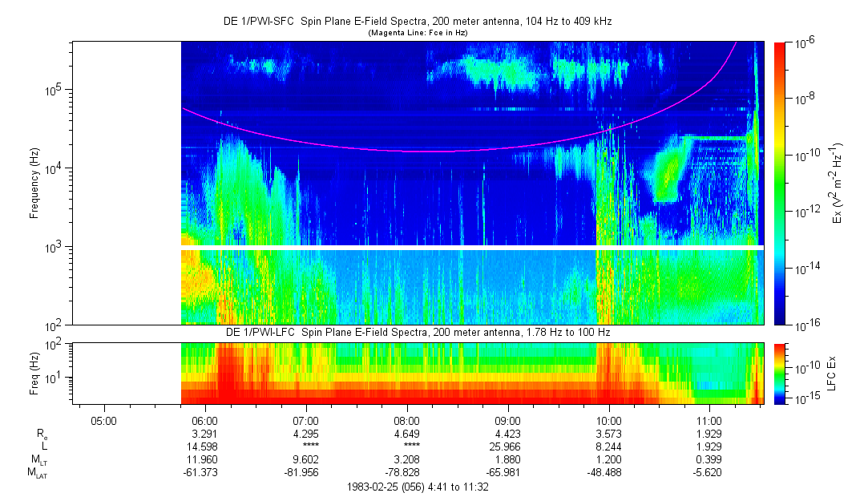Select the 09:00 time axis tick label

coord(508,420)
